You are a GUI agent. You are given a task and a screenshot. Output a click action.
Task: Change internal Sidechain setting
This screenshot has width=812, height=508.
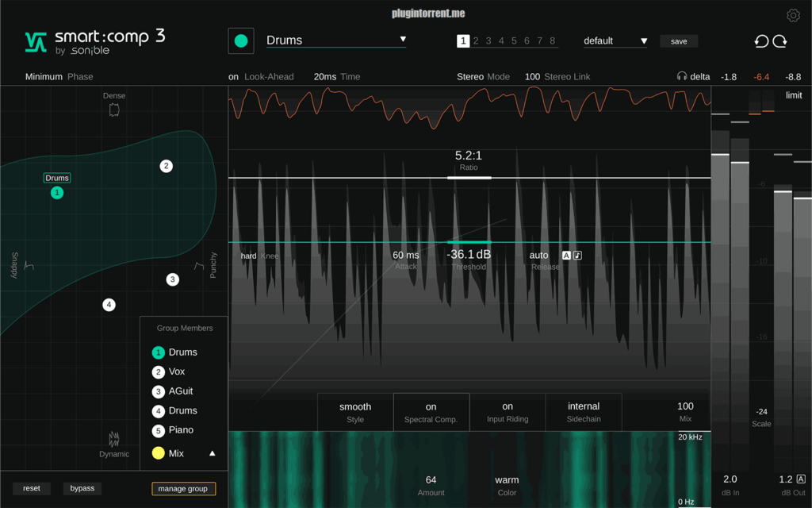[584, 412]
